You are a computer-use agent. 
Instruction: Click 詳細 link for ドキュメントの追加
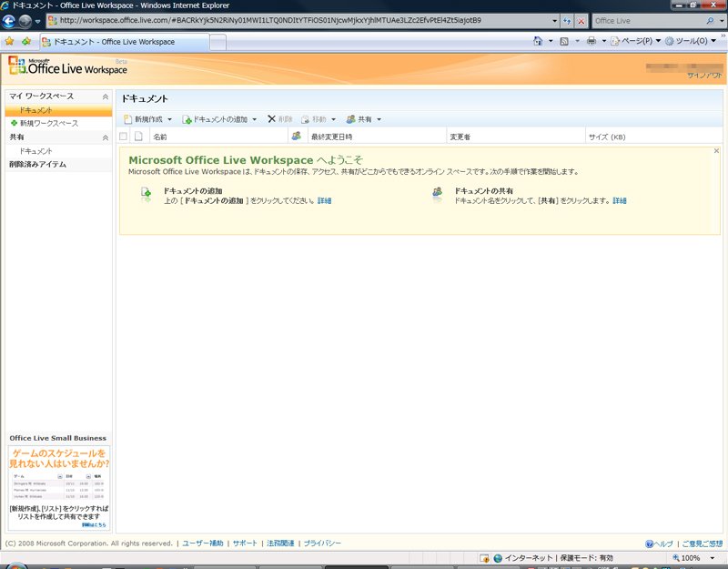(324, 200)
